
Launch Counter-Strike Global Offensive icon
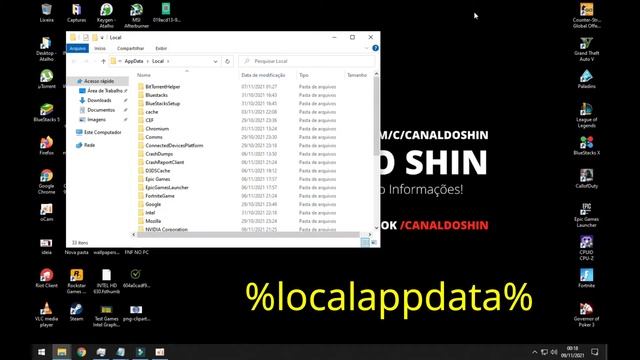click(587, 16)
